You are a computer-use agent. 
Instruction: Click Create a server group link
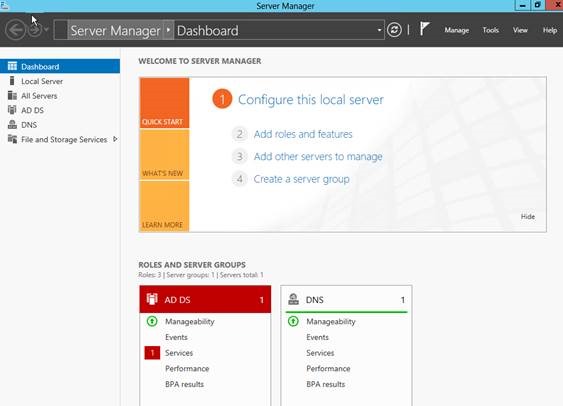point(301,179)
